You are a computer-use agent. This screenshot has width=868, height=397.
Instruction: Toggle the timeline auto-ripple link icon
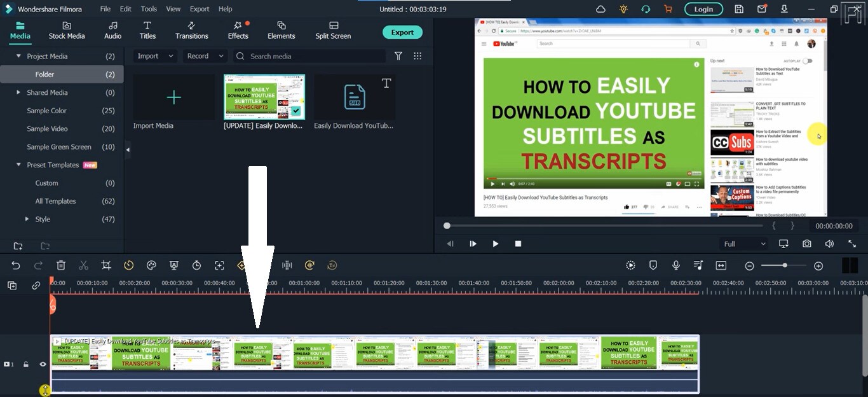click(x=36, y=286)
